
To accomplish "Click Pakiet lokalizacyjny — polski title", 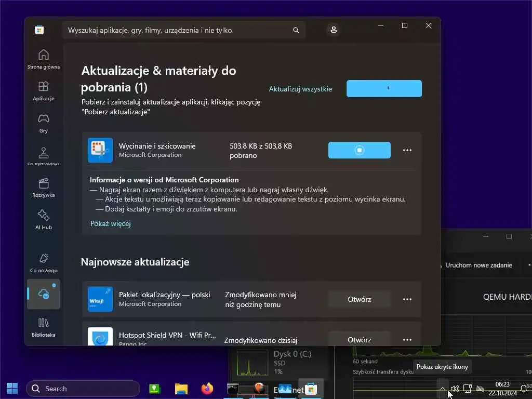I will tap(165, 295).
